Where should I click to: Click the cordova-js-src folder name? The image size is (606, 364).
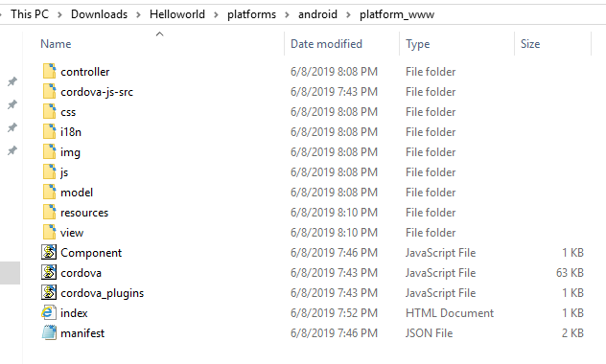97,92
